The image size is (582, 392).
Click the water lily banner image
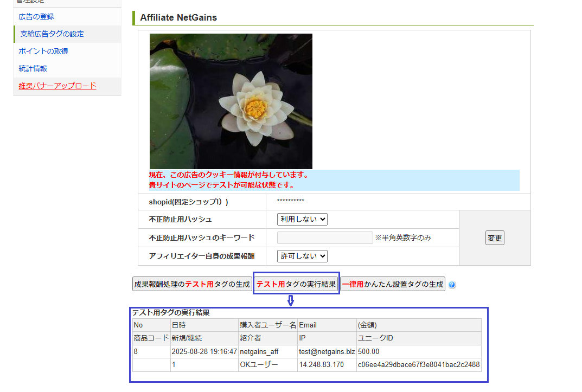click(x=231, y=101)
